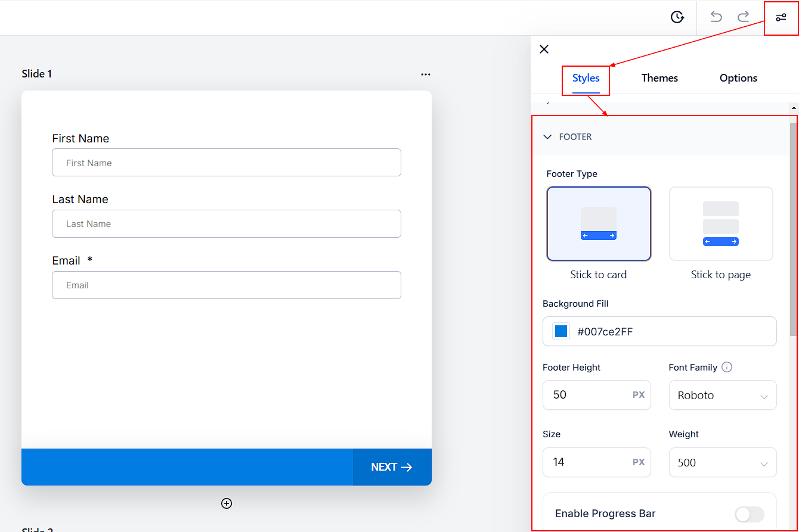The height and width of the screenshot is (532, 799).
Task: Switch to the Themes tab
Action: click(659, 78)
